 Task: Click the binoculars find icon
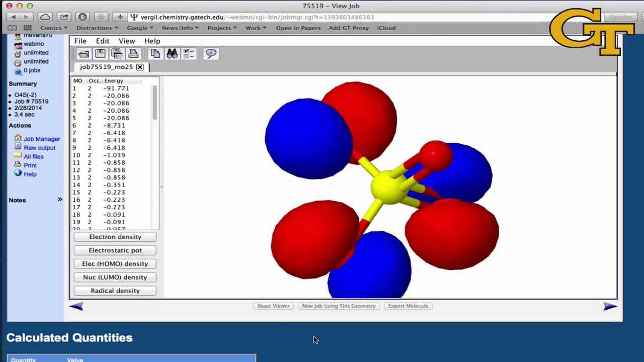pyautogui.click(x=172, y=54)
